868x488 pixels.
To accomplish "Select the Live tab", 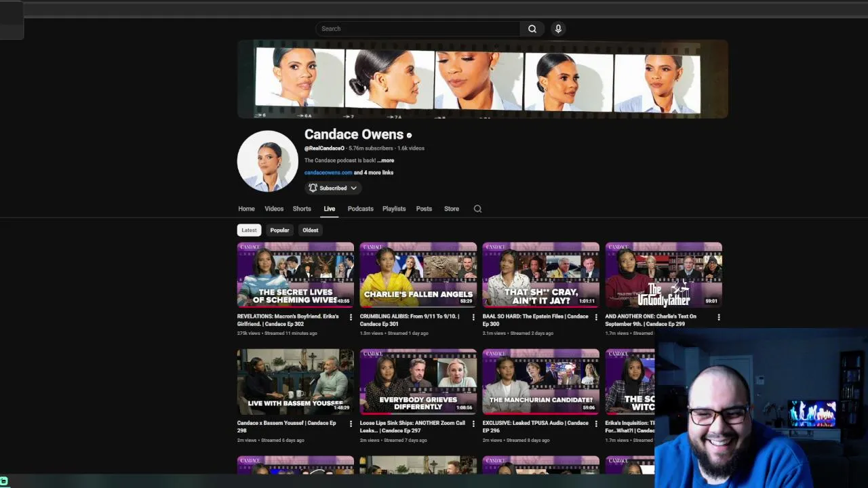I will (330, 209).
